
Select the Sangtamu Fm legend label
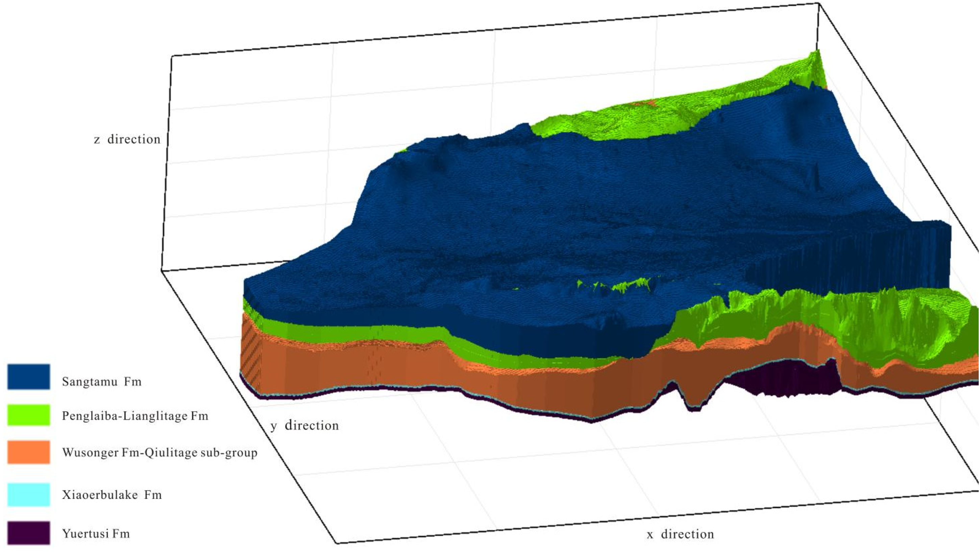[x=102, y=382]
